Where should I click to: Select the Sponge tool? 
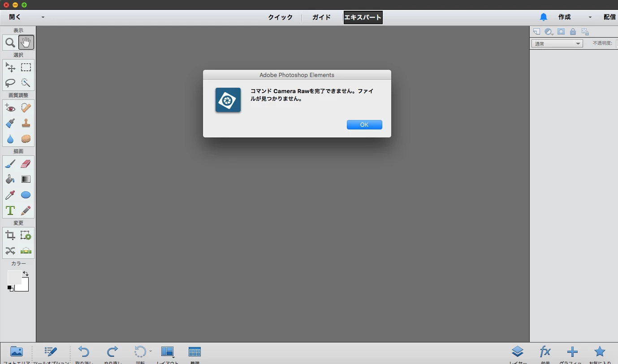(26, 139)
